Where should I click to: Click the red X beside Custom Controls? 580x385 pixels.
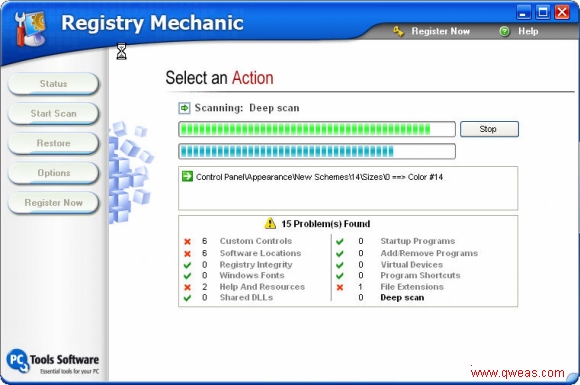coord(188,242)
